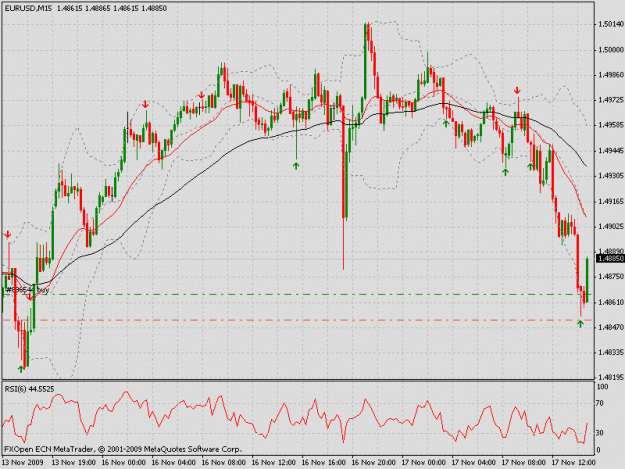Click the 17 Nov 04:00 time label
Screen dimensions: 625x469
coord(474,463)
